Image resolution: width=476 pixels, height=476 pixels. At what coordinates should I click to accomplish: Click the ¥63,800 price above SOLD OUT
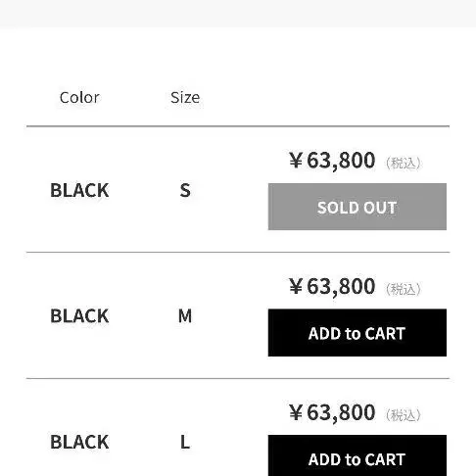click(x=332, y=161)
